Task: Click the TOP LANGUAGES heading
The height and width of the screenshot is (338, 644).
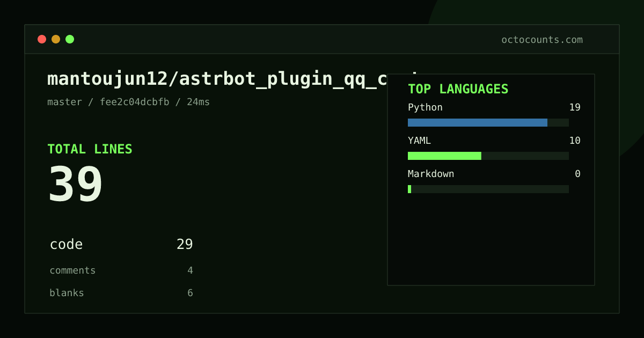Action: tap(458, 89)
